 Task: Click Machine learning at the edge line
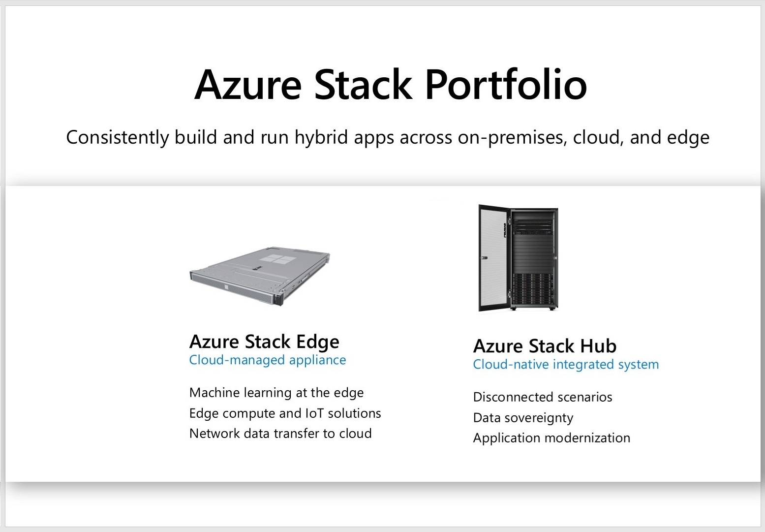(276, 393)
